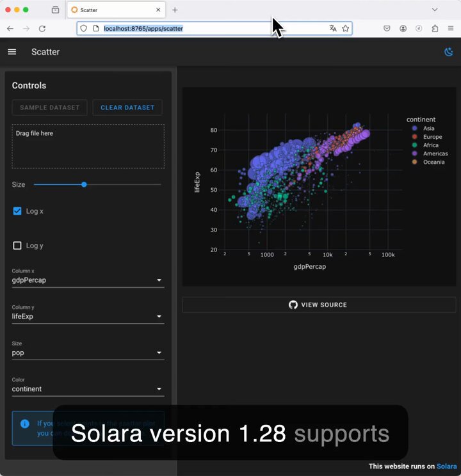
Task: Open the Column x dropdown
Action: click(x=88, y=280)
